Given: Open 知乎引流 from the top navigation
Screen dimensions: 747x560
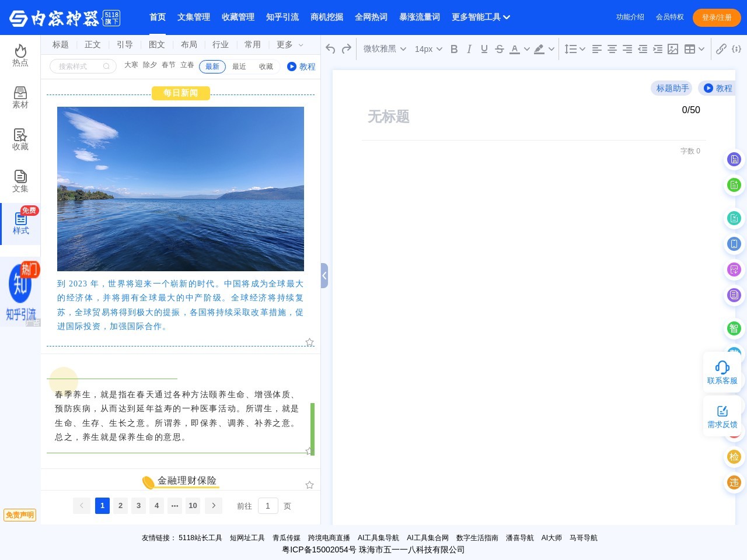Looking at the screenshot, I should tap(282, 17).
